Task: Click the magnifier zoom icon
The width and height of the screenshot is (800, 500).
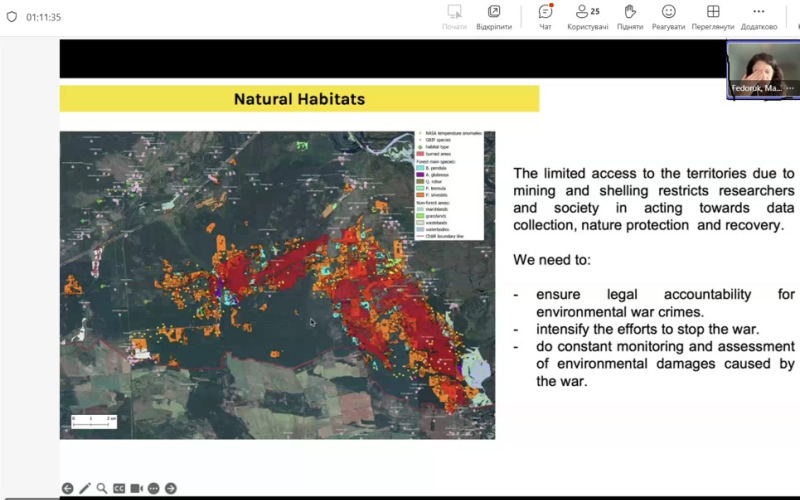Action: coord(102,488)
